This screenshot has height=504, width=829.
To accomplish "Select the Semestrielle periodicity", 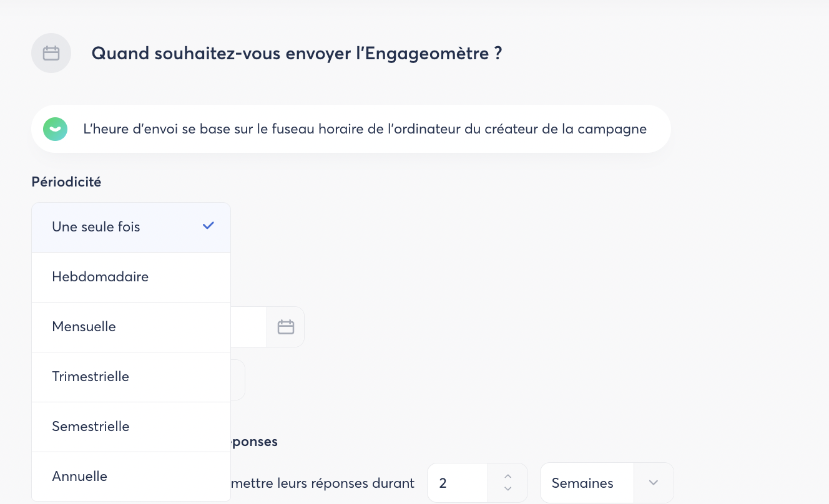I will pyautogui.click(x=91, y=427).
